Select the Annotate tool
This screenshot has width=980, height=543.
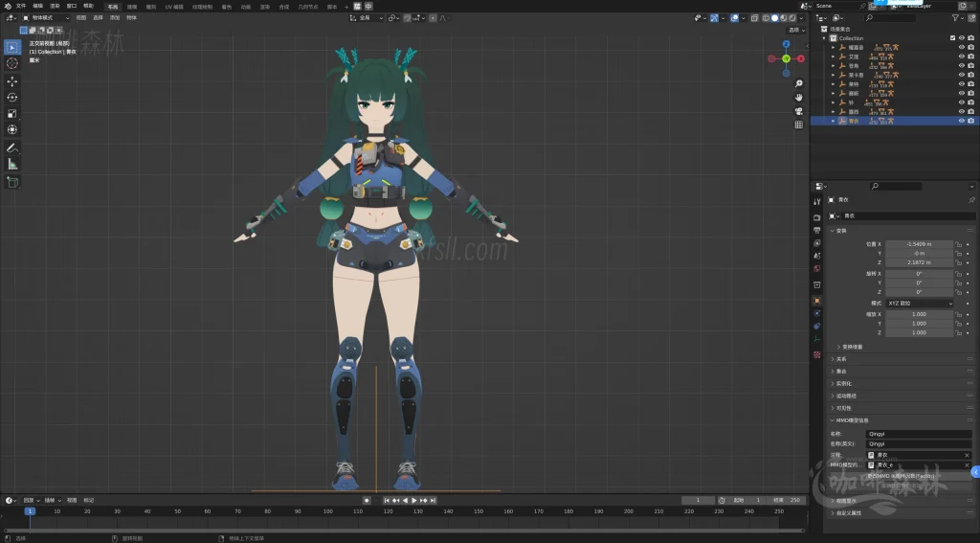coord(11,147)
